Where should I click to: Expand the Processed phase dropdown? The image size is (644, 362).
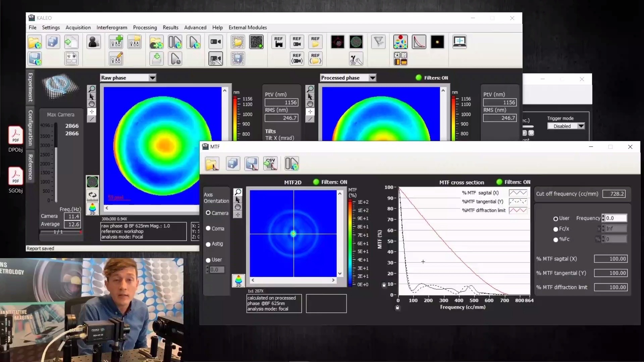click(372, 78)
